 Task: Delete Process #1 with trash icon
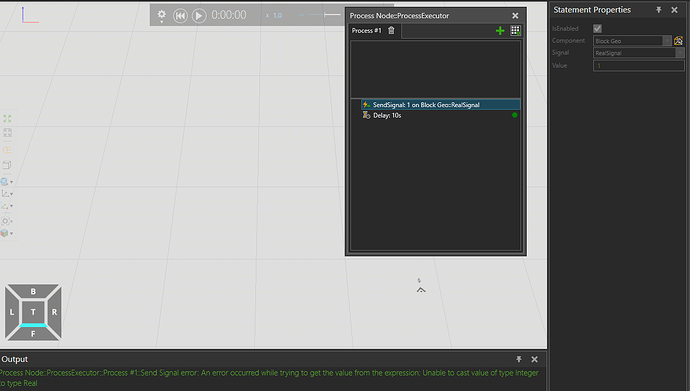point(391,30)
